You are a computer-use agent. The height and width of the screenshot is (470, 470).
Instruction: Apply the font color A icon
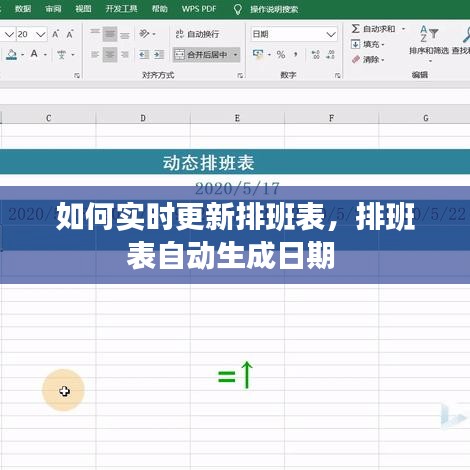34,54
